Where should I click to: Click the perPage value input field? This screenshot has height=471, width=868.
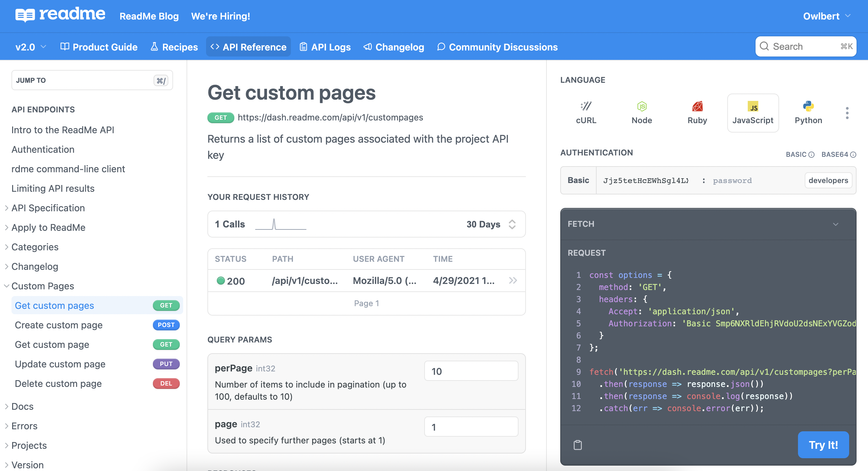pos(471,371)
